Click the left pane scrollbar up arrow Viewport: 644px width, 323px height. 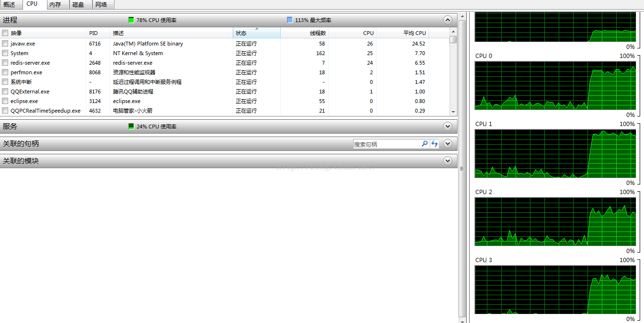click(462, 17)
